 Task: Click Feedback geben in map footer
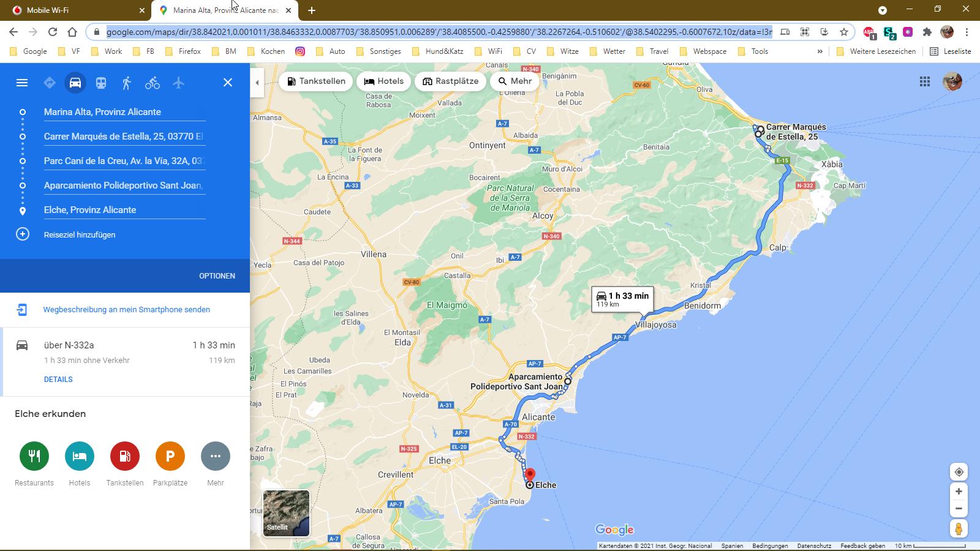coord(862,545)
